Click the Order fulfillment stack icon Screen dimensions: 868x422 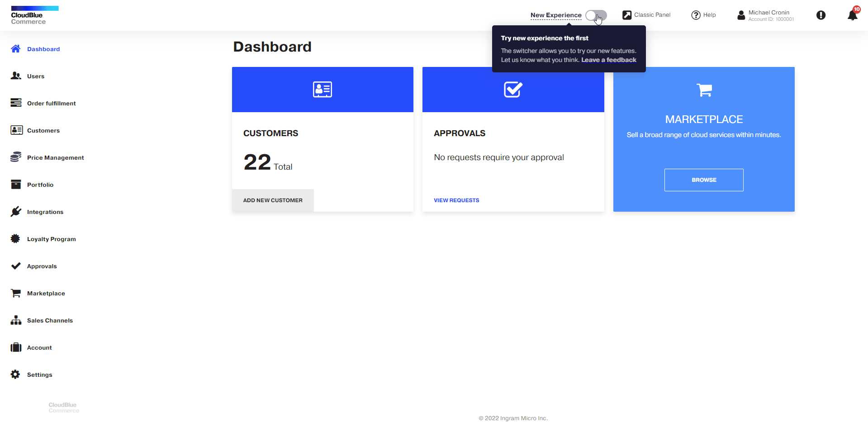click(x=16, y=103)
